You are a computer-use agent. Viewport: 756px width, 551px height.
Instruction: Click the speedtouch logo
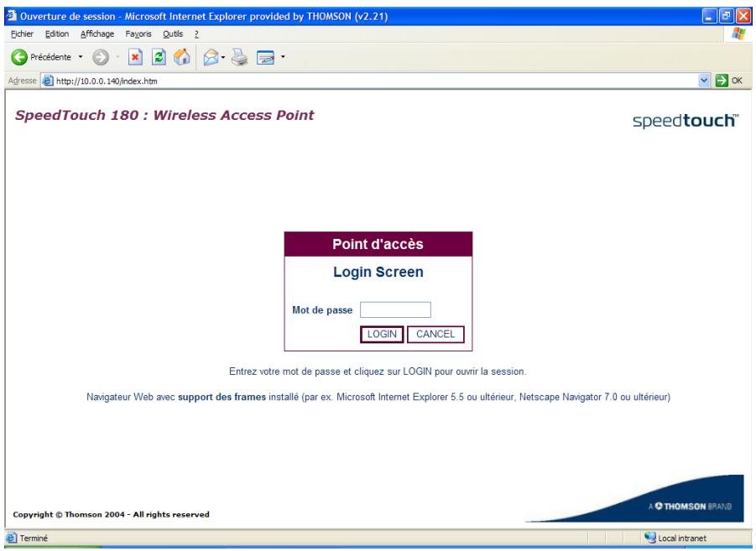click(686, 120)
